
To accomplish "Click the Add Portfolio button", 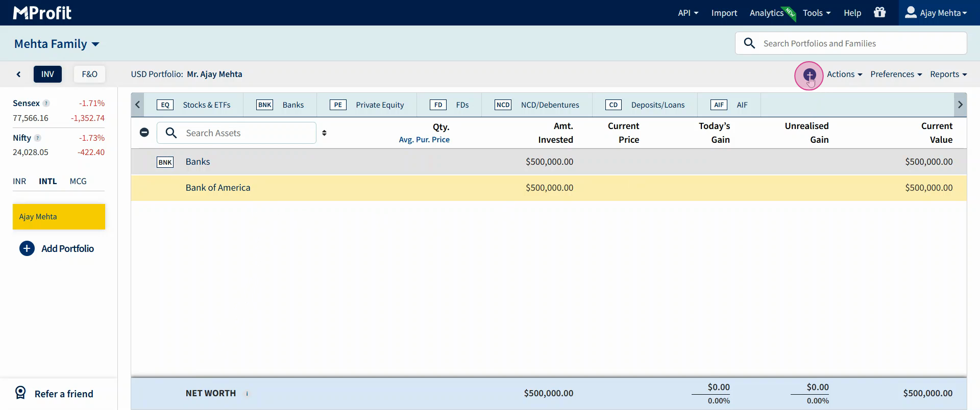I will [57, 249].
